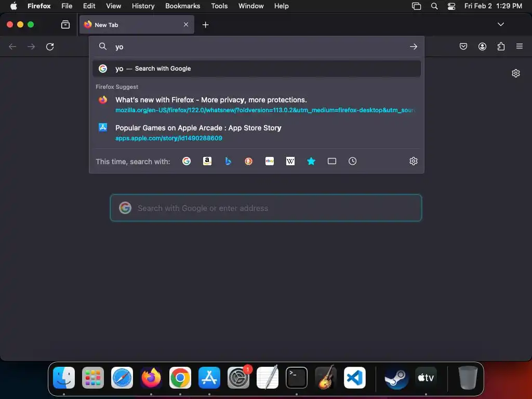532x399 pixels.
Task: Open the Save to Pocket button
Action: point(463,46)
